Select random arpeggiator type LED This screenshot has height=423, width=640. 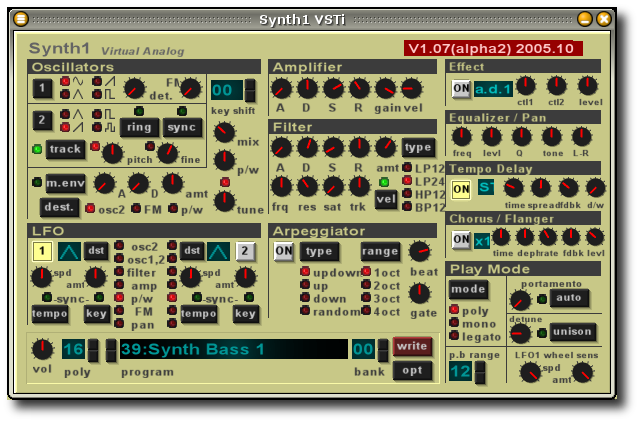[305, 310]
